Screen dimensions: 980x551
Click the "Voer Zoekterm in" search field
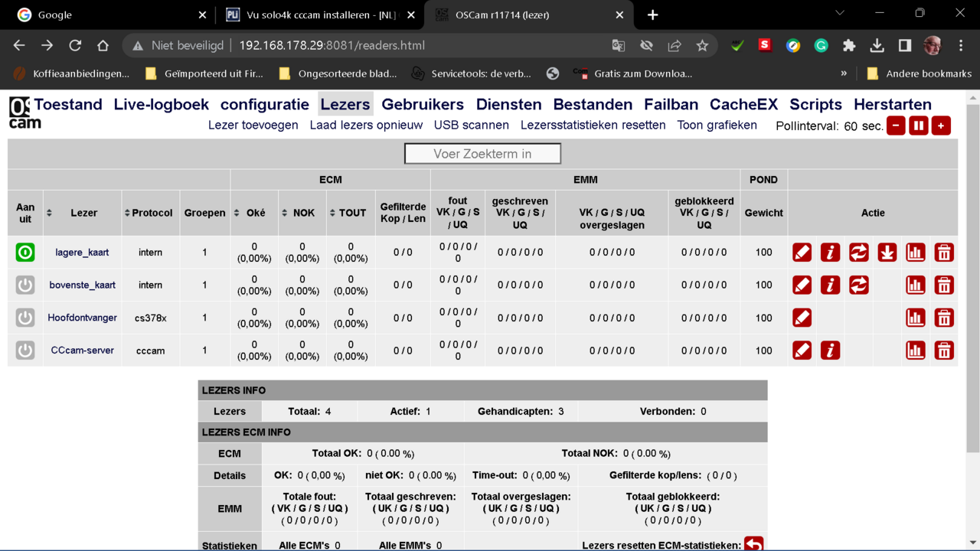click(x=482, y=153)
